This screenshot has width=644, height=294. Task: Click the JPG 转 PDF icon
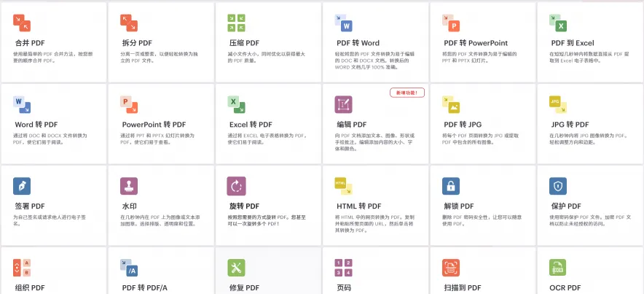[x=558, y=104]
